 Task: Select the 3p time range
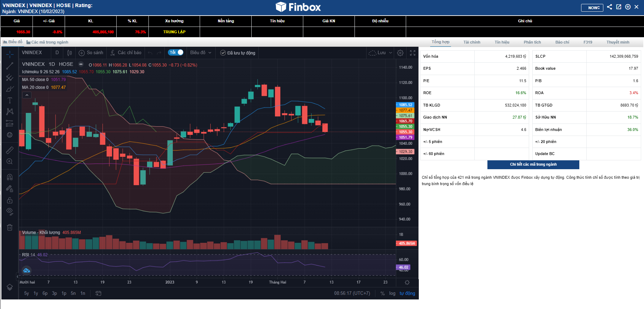pyautogui.click(x=54, y=293)
